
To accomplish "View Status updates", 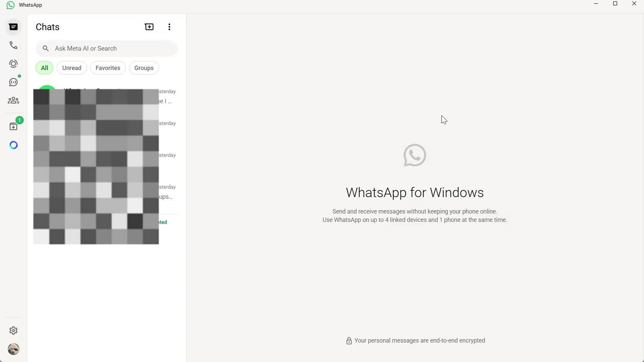I will [13, 64].
